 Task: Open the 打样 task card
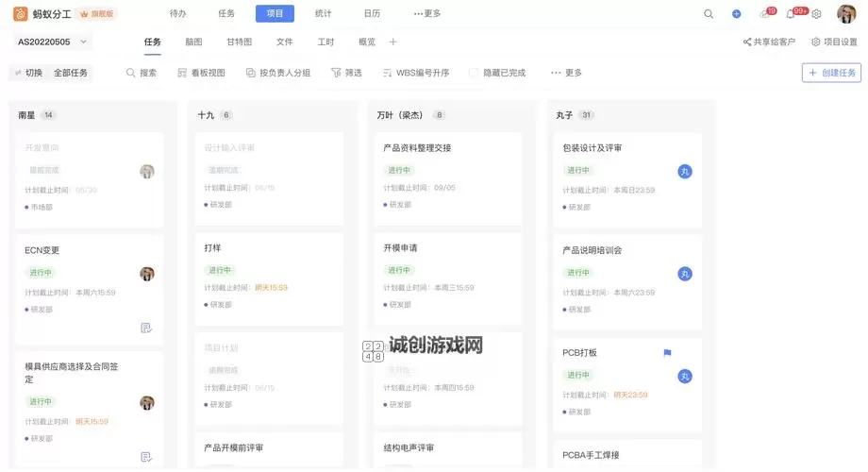pos(269,279)
